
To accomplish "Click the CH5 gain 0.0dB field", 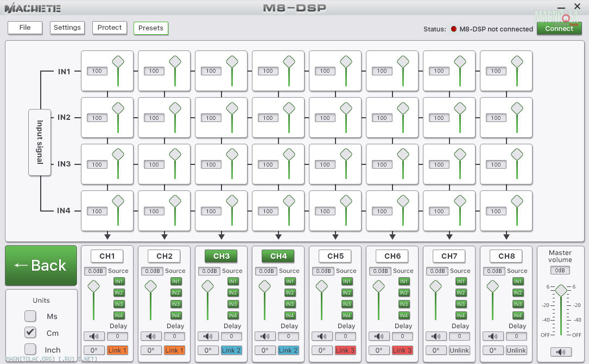I will (x=324, y=271).
